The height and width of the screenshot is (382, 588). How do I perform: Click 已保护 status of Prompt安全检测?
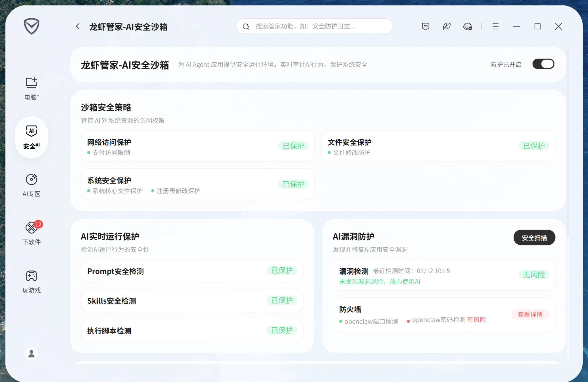tap(282, 270)
